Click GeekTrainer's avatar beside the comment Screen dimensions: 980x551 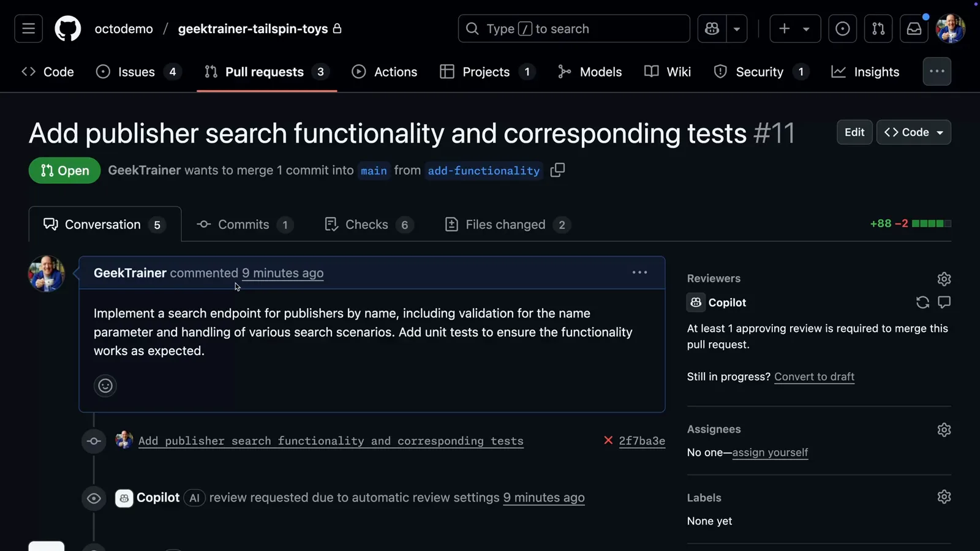point(47,274)
